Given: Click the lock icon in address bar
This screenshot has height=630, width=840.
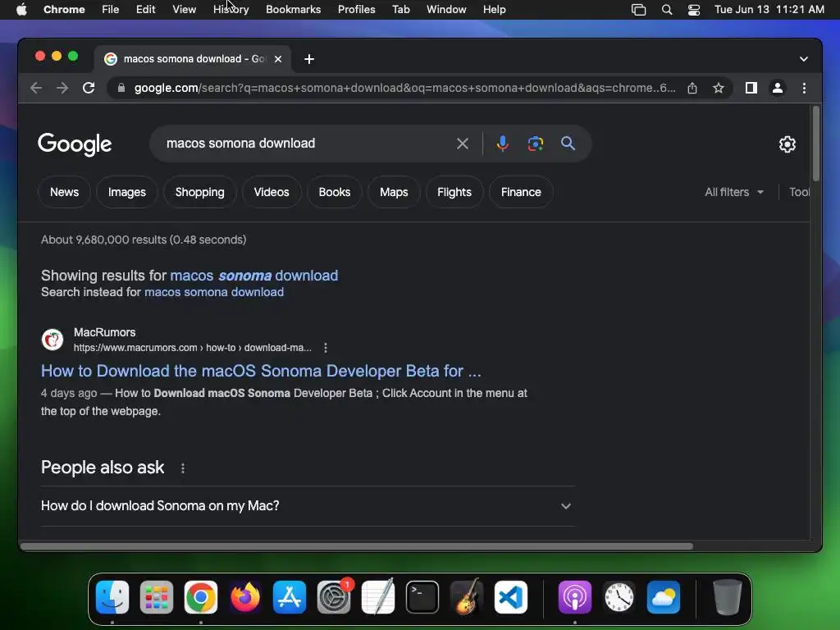Looking at the screenshot, I should point(121,88).
